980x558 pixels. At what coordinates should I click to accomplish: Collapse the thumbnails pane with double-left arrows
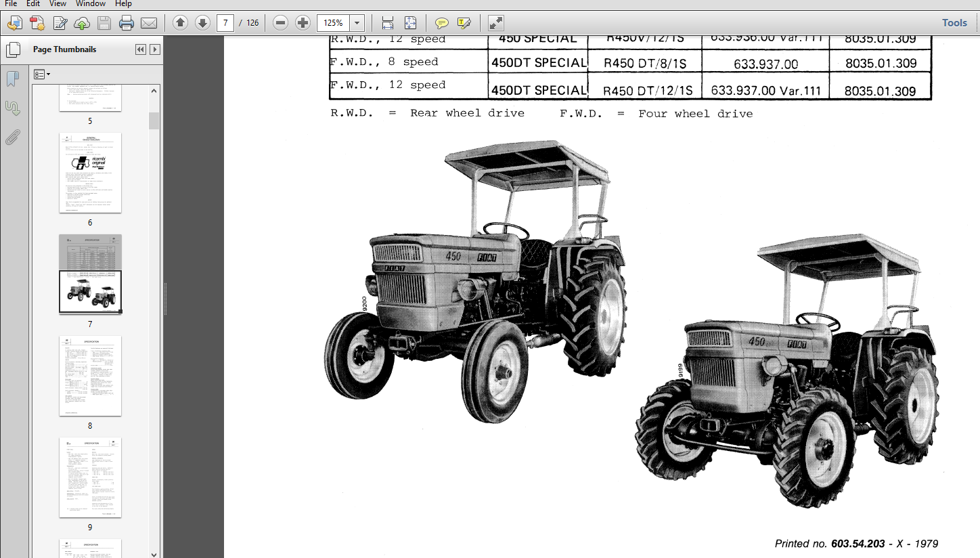[141, 49]
